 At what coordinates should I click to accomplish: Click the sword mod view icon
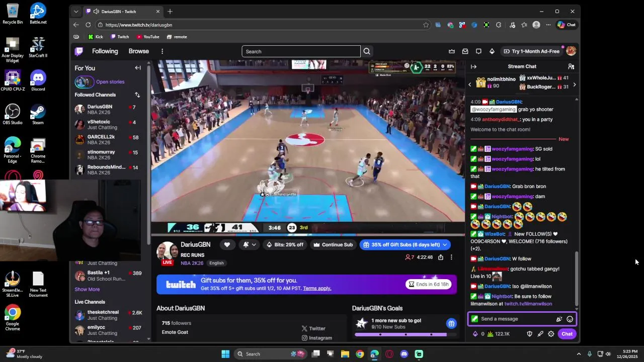pos(540,334)
